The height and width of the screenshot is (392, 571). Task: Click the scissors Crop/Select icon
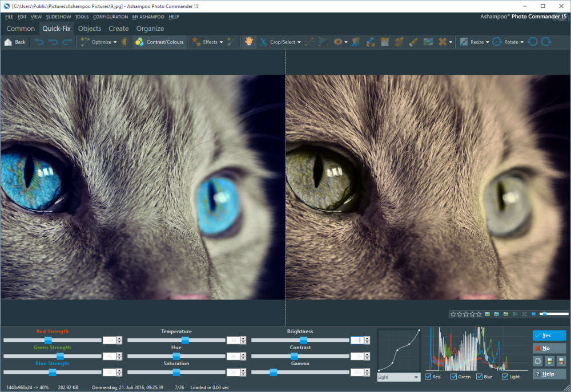[x=264, y=42]
